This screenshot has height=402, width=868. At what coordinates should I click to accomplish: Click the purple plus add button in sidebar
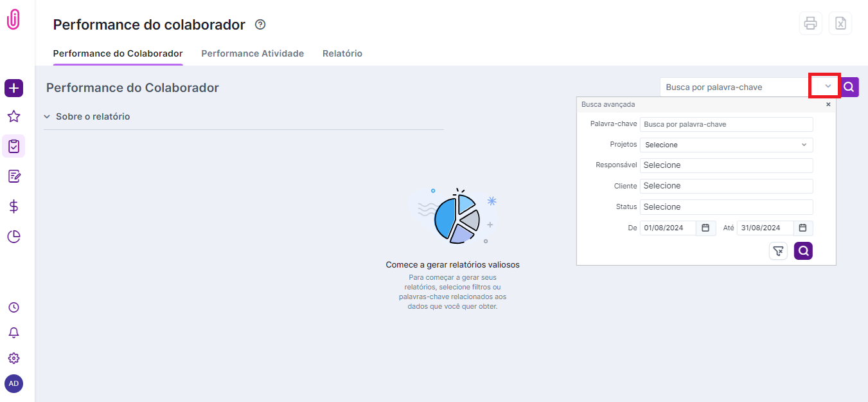point(13,88)
